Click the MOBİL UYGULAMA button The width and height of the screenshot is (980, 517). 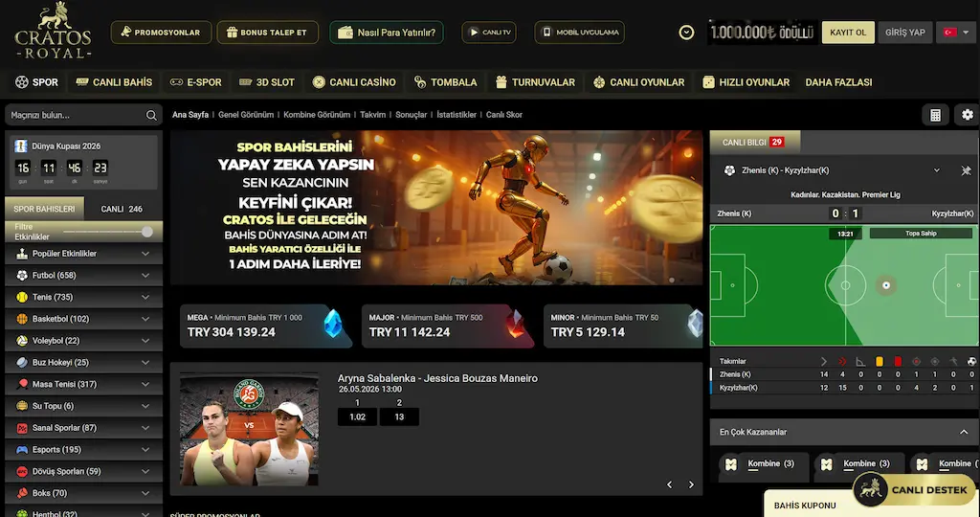tap(579, 33)
